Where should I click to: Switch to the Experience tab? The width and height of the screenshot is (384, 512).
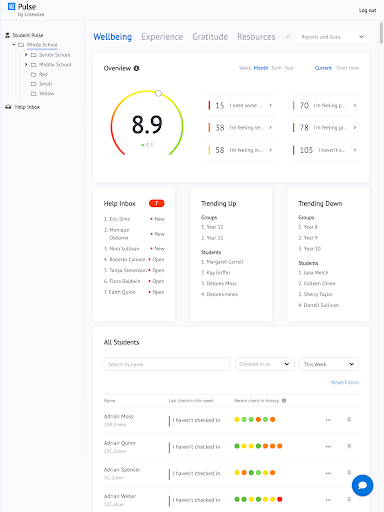tap(162, 37)
